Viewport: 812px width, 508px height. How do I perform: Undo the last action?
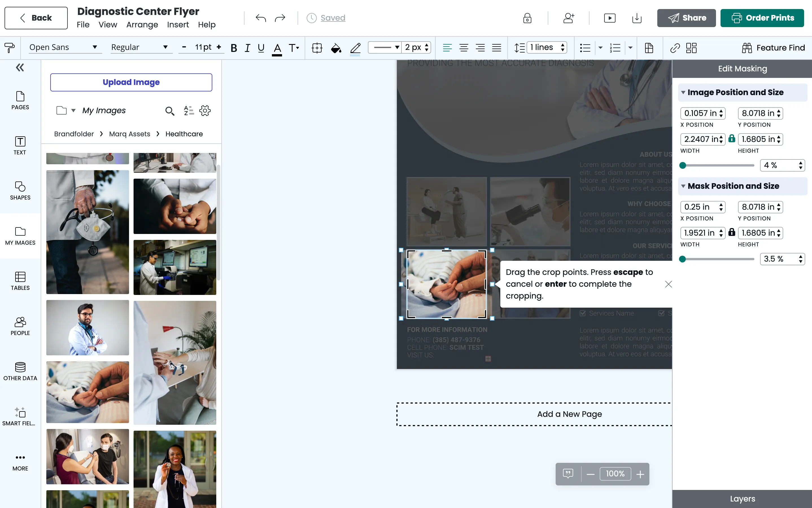(x=261, y=18)
